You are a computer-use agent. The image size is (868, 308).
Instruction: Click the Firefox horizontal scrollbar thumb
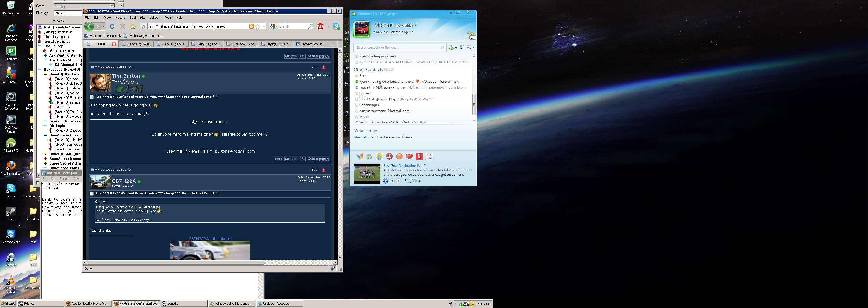(x=176, y=262)
